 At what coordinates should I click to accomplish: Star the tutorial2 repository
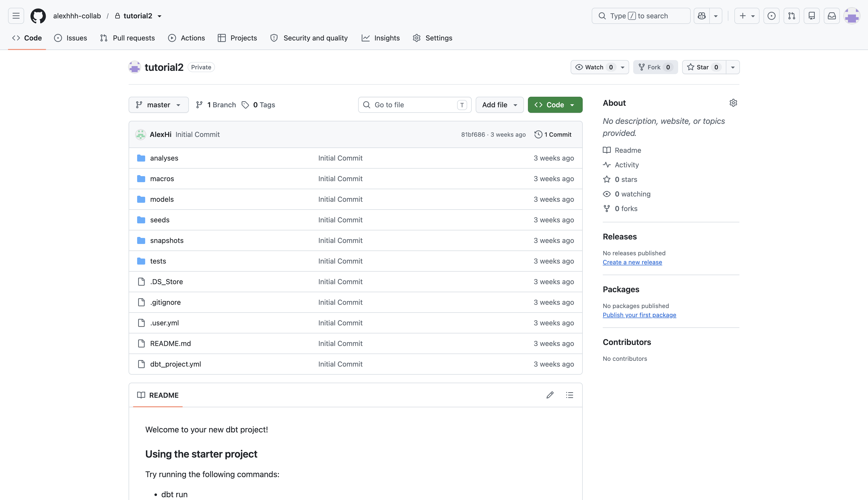coord(704,67)
